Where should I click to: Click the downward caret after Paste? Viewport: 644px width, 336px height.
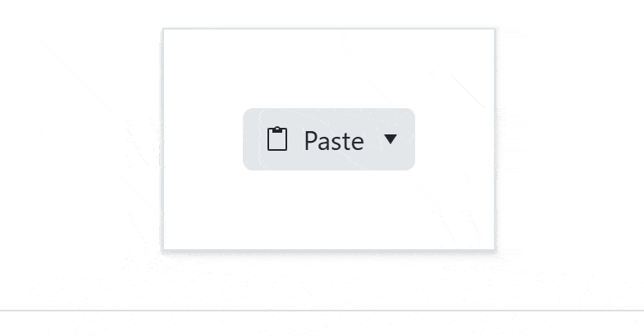pyautogui.click(x=391, y=139)
